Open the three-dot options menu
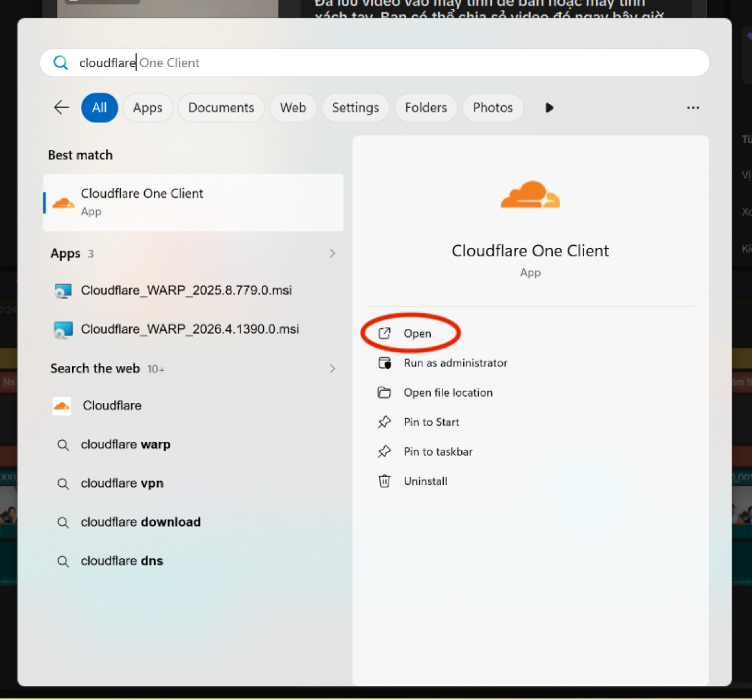This screenshot has width=752, height=700. [692, 108]
